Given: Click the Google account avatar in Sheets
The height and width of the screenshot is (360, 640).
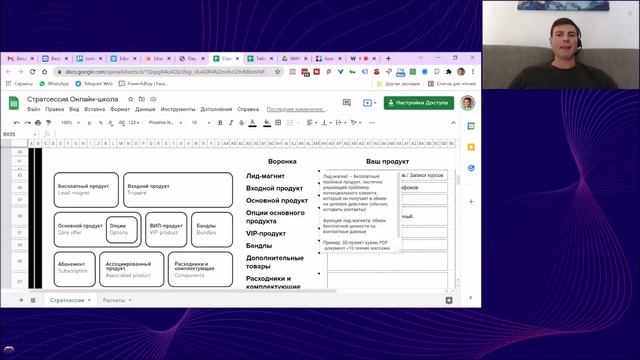Looking at the screenshot, I should click(x=468, y=103).
